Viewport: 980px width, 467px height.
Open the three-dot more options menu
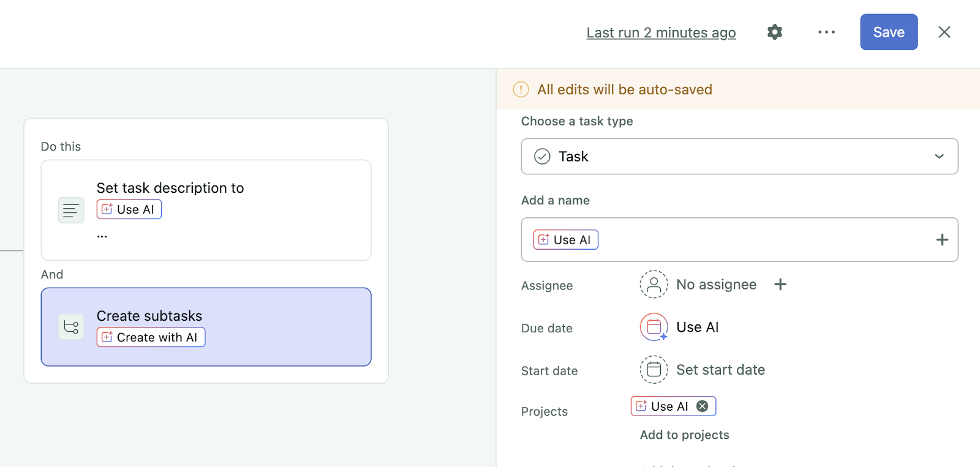826,32
